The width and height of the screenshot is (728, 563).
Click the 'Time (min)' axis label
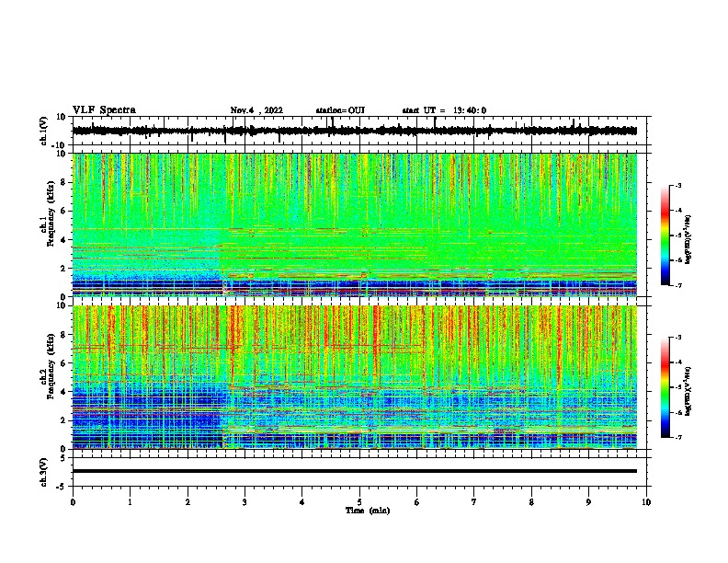368,511
